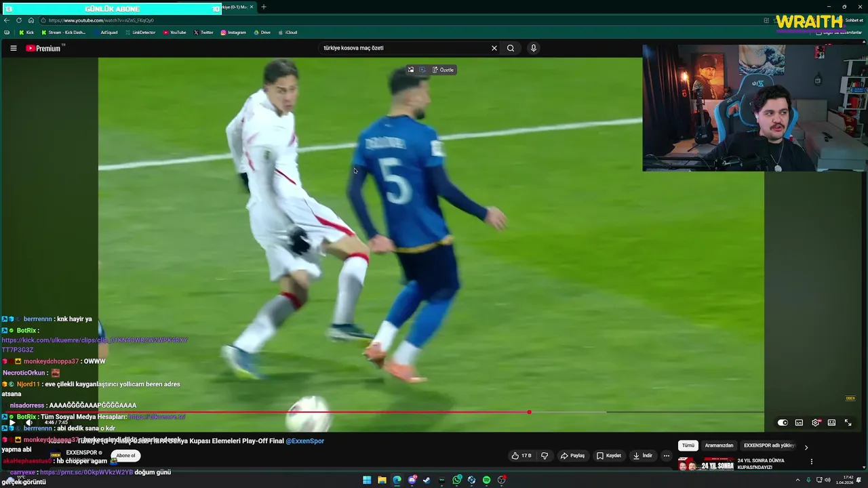Toggle the autoplay switch
The height and width of the screenshot is (488, 868).
click(783, 422)
